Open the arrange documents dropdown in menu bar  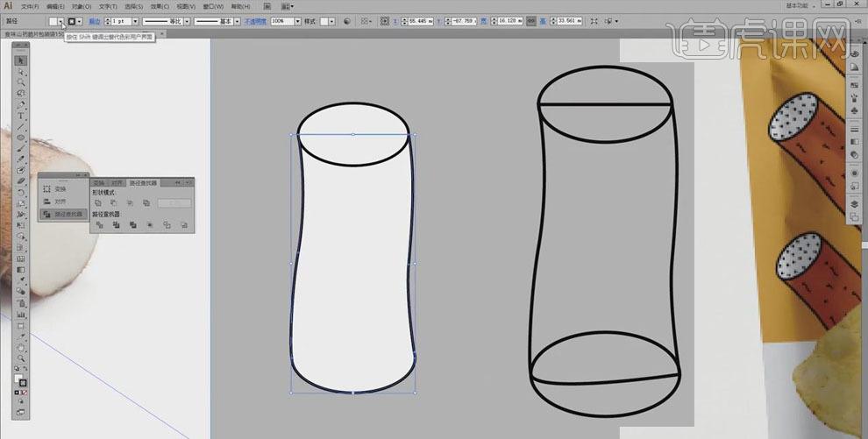pos(288,7)
